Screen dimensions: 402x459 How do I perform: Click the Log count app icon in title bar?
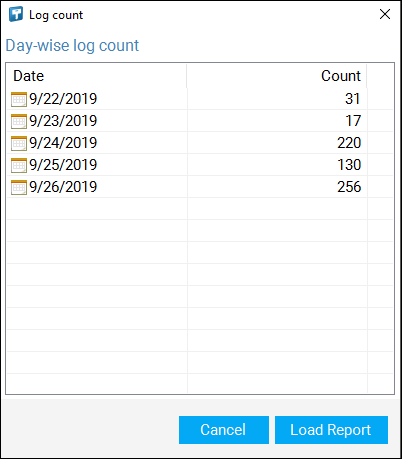[x=16, y=14]
